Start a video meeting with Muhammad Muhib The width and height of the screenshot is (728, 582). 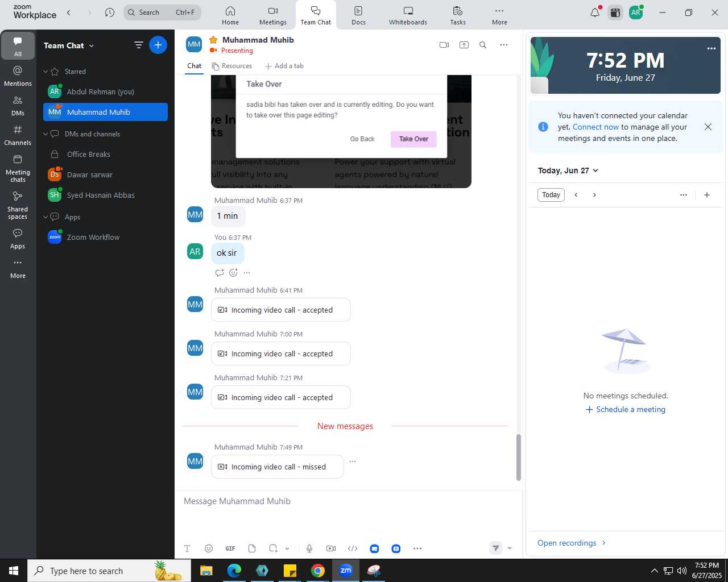point(444,45)
